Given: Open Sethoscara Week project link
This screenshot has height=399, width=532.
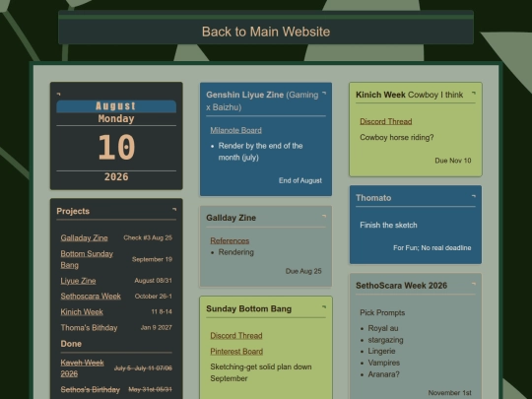Looking at the screenshot, I should (91, 297).
